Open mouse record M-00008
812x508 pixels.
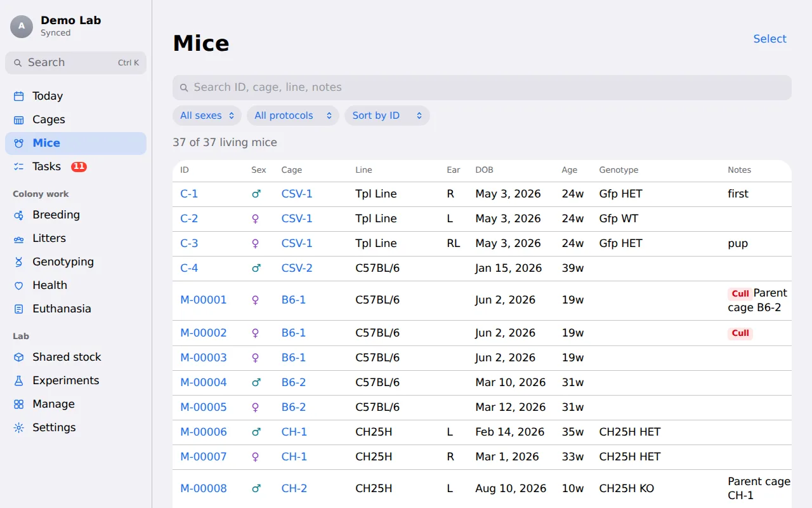tap(204, 488)
